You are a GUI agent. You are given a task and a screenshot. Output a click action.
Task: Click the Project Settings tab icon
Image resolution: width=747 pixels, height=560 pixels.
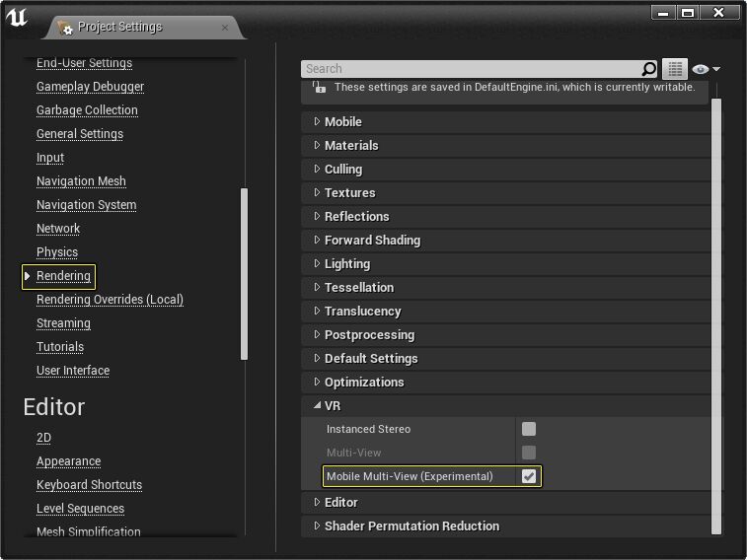(65, 28)
